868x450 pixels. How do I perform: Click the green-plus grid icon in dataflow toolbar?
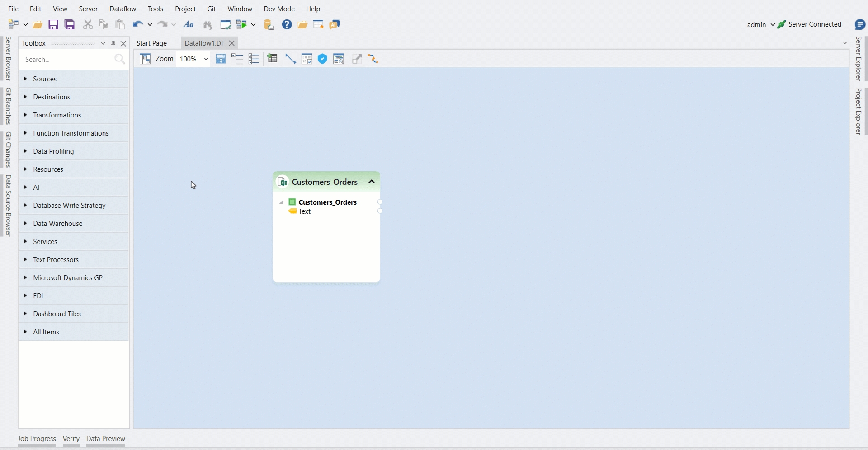click(273, 59)
